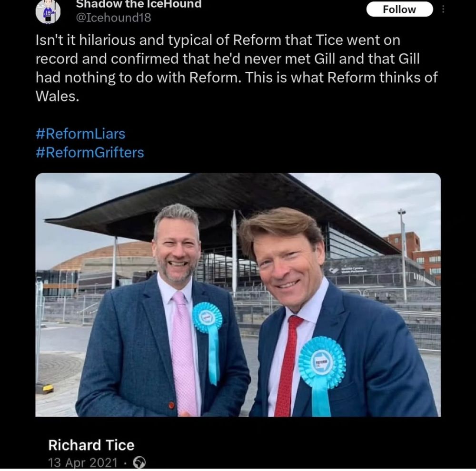
Task: Click the @Icehound18 handle
Action: pos(113,18)
